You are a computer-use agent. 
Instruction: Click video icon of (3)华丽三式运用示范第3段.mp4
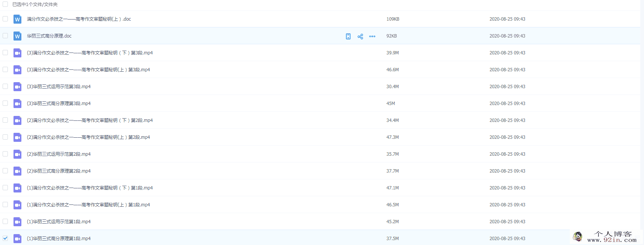click(x=17, y=87)
